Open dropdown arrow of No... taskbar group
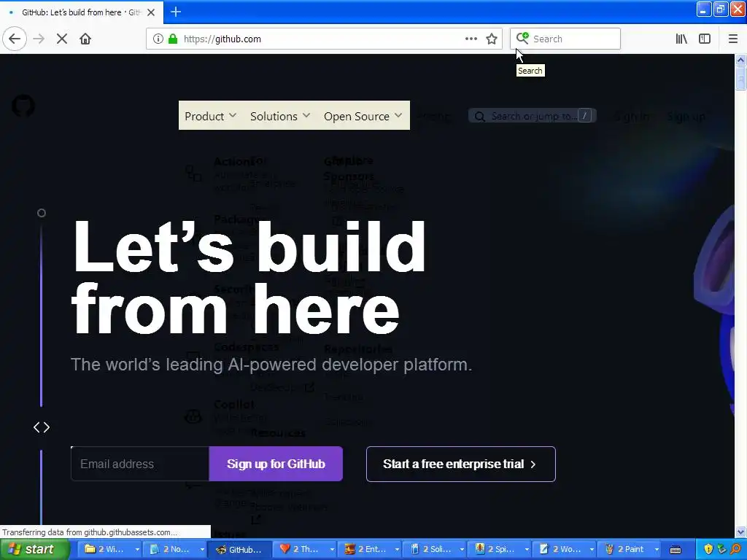This screenshot has width=747, height=560. coord(202,550)
